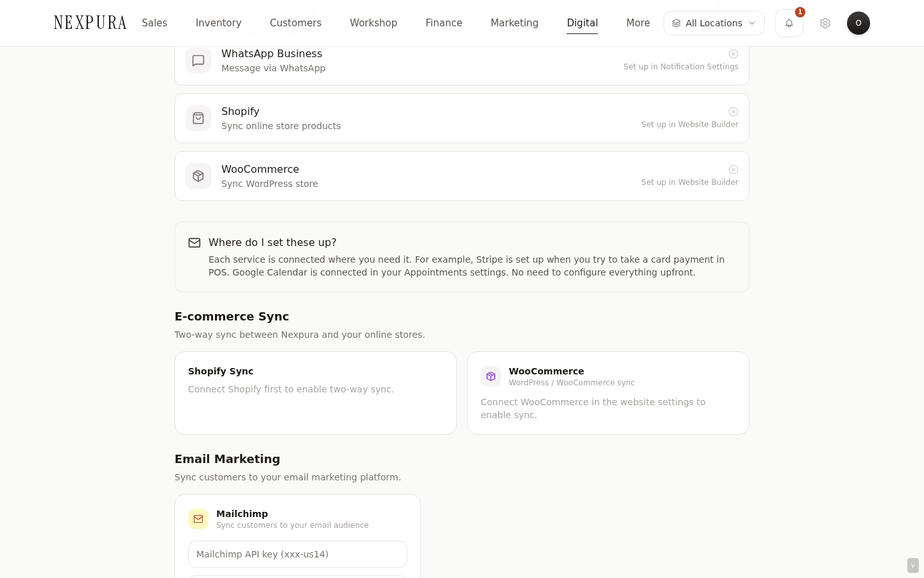The image size is (924, 578).
Task: Click Set up in Notification Settings text
Action: click(681, 67)
